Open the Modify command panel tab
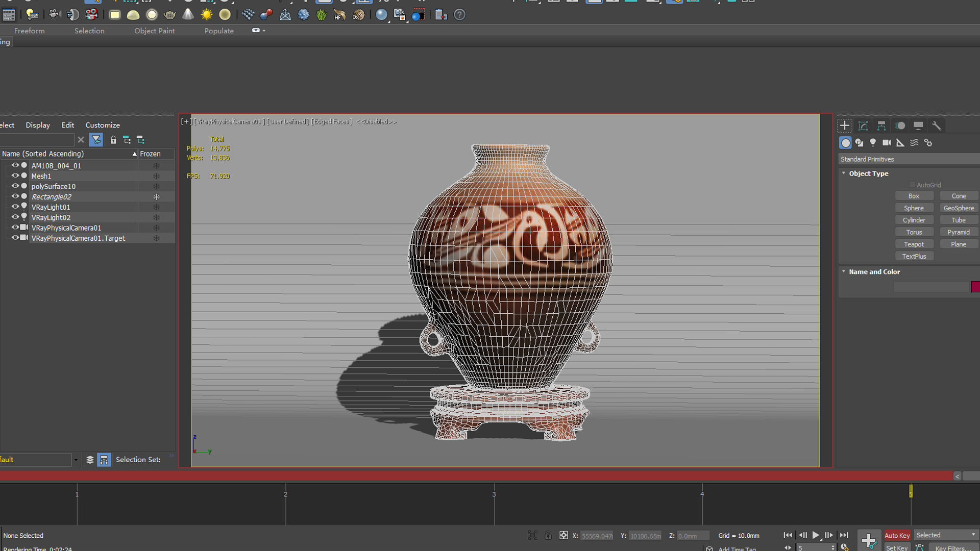This screenshot has width=980, height=551. 863,126
